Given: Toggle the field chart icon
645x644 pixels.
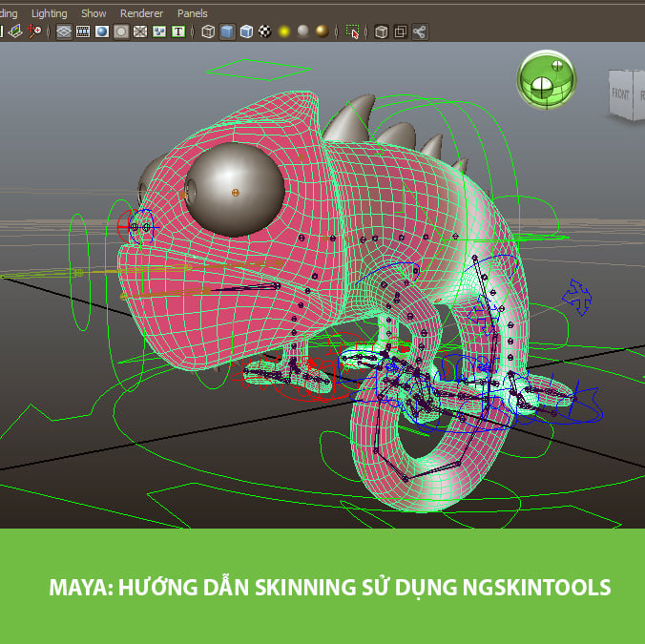Looking at the screenshot, I should tap(140, 31).
